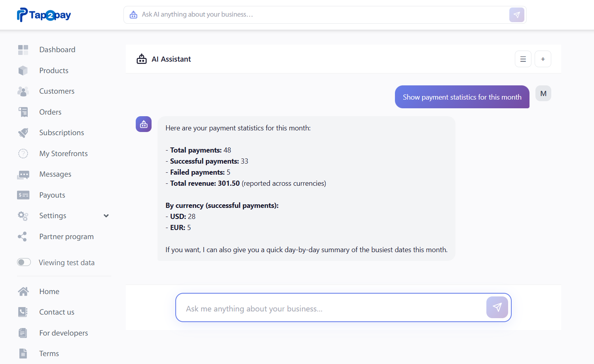Toggle the Viewing test data switch
The image size is (594, 364).
pyautogui.click(x=24, y=262)
